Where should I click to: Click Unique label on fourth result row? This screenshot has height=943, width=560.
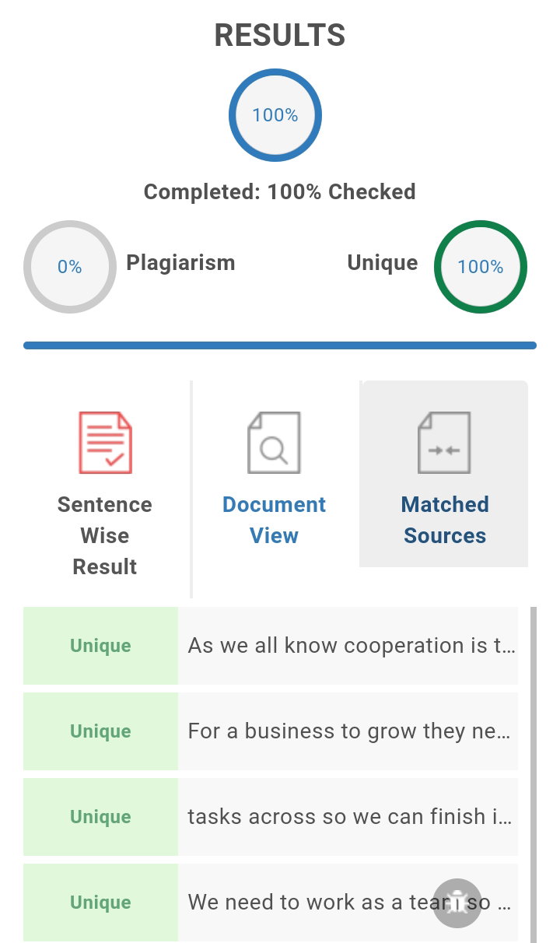click(x=100, y=903)
